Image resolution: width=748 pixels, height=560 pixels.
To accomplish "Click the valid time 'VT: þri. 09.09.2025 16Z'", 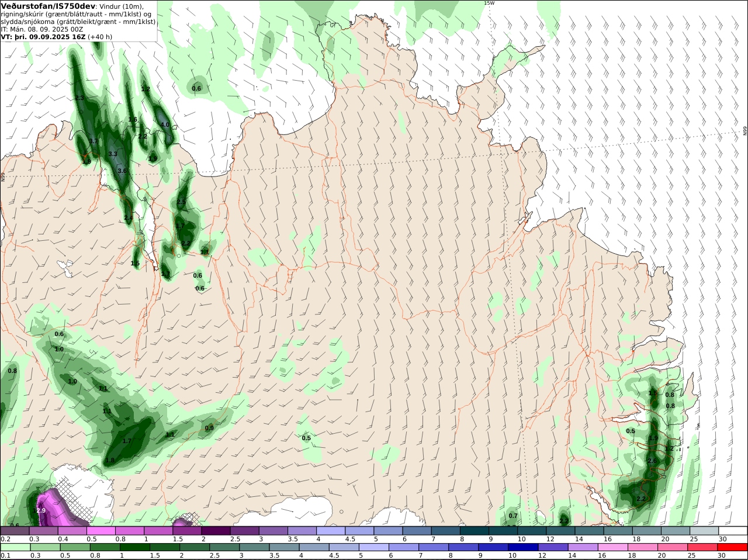I will coord(43,37).
